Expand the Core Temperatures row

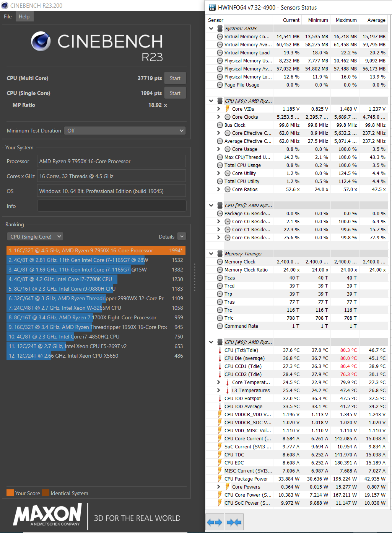tap(219, 382)
